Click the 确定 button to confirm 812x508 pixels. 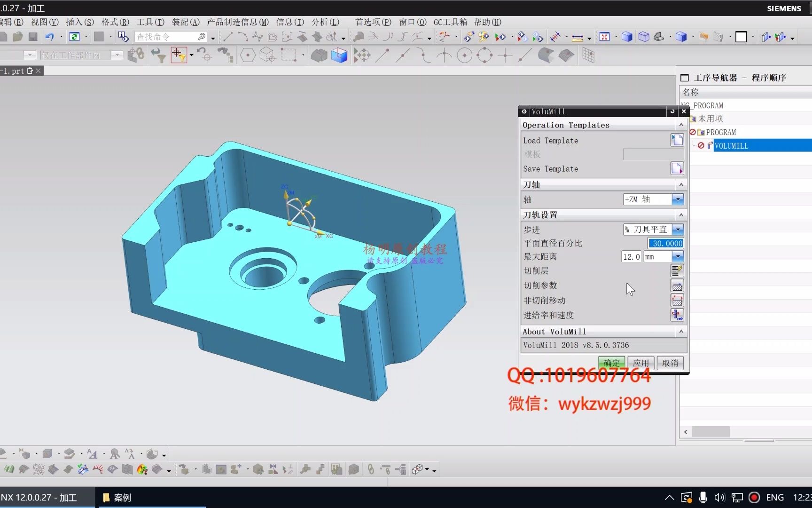(611, 362)
